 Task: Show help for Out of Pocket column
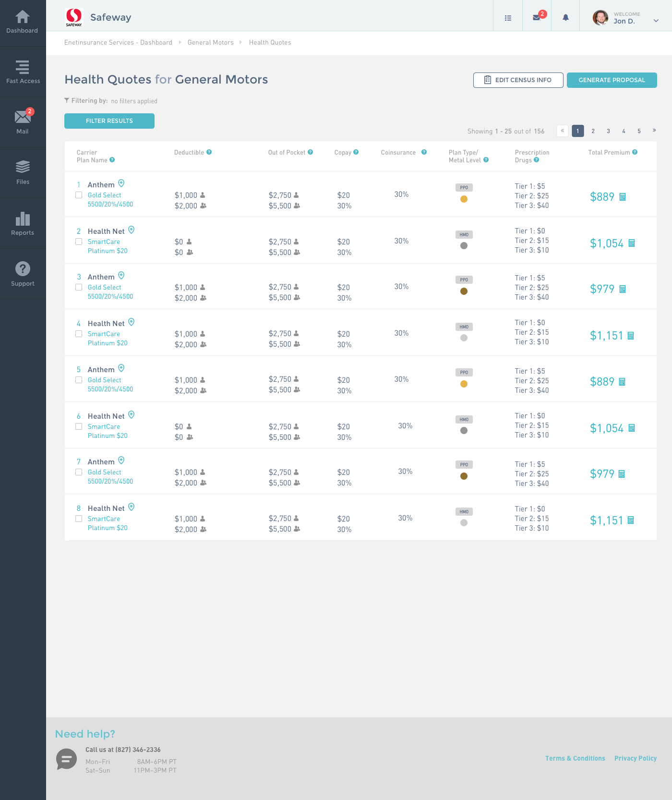(x=310, y=152)
